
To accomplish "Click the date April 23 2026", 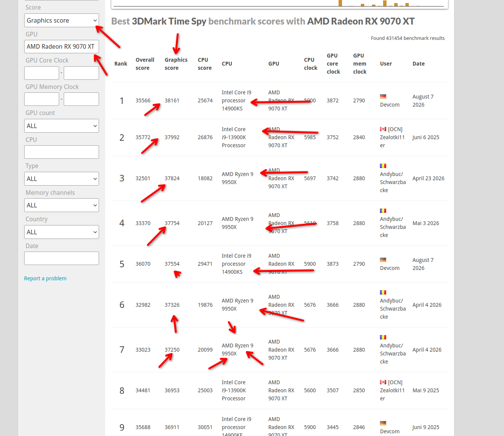I will [428, 178].
